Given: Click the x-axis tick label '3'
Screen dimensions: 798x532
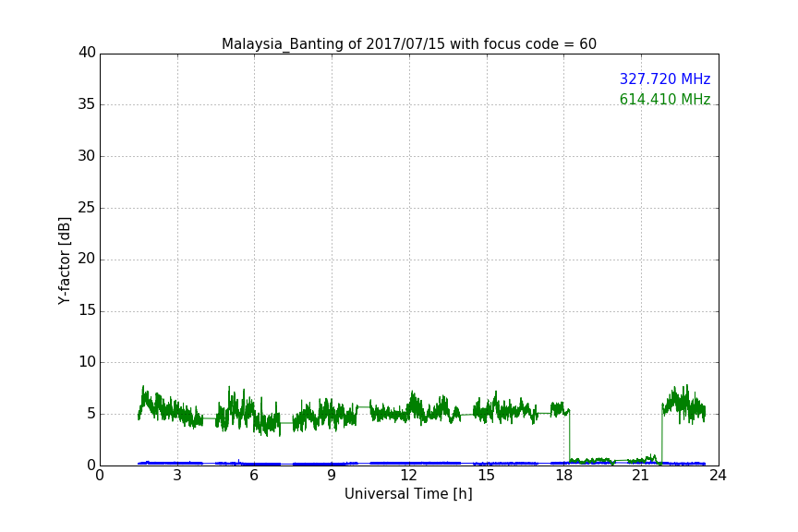Looking at the screenshot, I should [x=177, y=476].
